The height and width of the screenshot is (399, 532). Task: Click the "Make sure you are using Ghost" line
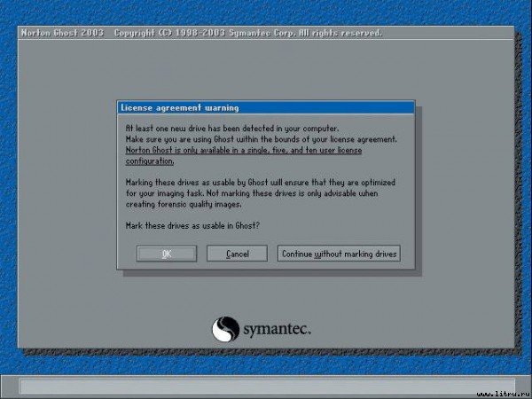[262, 140]
